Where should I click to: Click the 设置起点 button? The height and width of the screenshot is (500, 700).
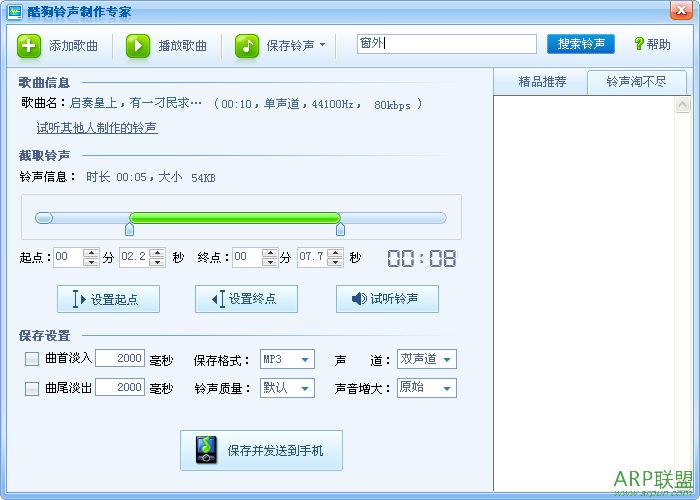click(x=108, y=299)
